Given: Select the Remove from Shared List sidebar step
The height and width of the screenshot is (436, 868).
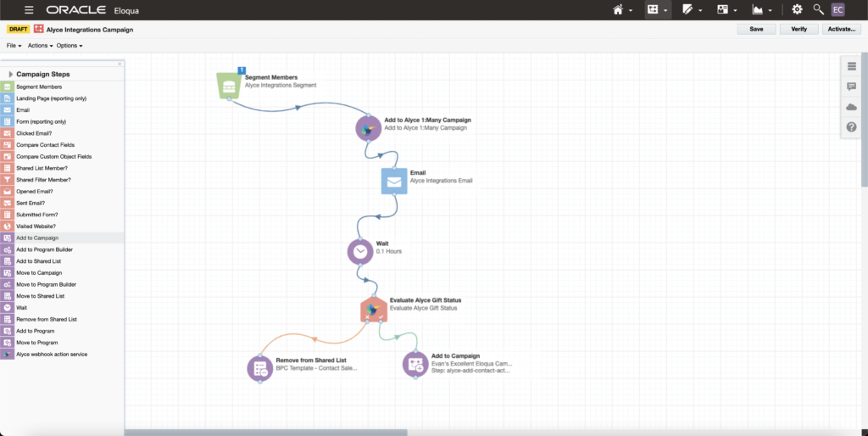Looking at the screenshot, I should click(62, 320).
